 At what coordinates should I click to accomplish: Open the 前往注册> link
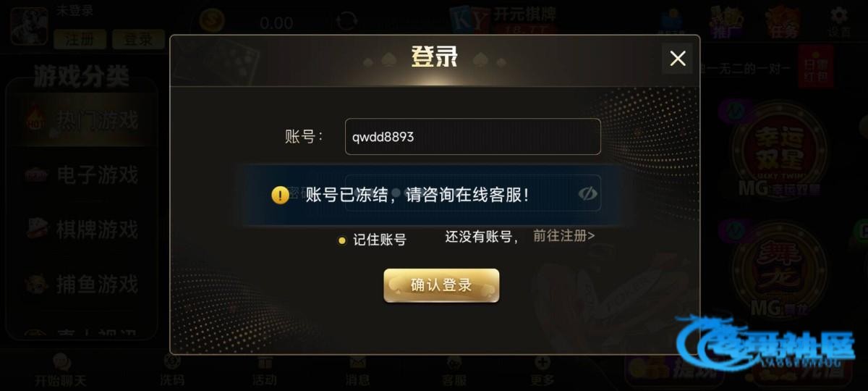point(564,235)
